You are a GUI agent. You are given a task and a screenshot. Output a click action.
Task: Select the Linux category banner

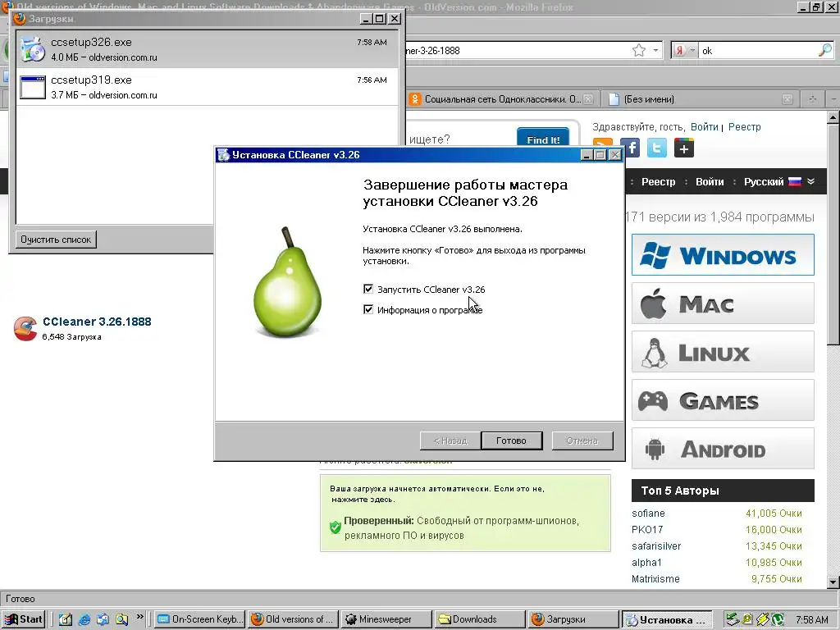point(723,351)
